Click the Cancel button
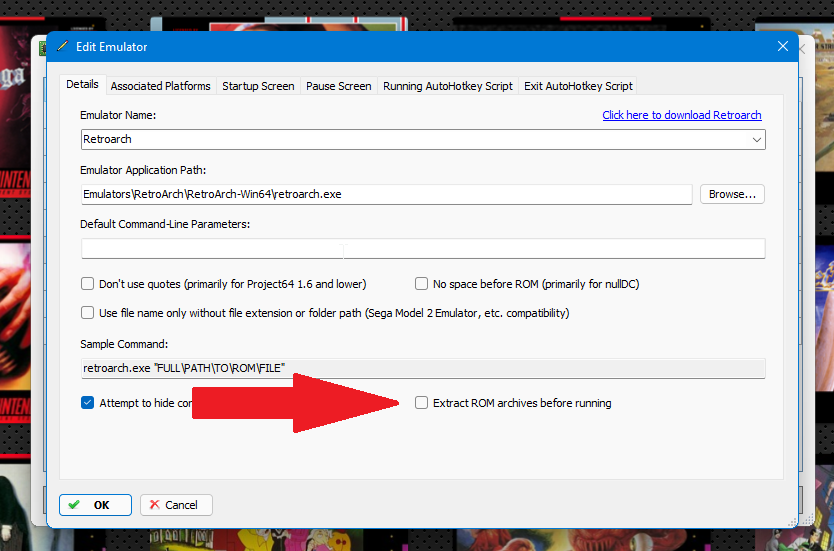Image resolution: width=834 pixels, height=551 pixels. [176, 505]
